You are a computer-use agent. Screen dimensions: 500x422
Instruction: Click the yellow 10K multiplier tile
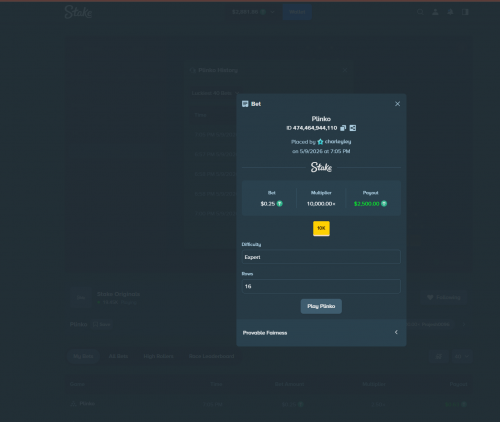(321, 228)
